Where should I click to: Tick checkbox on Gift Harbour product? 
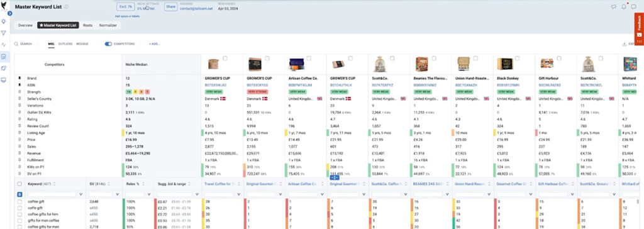559,59
